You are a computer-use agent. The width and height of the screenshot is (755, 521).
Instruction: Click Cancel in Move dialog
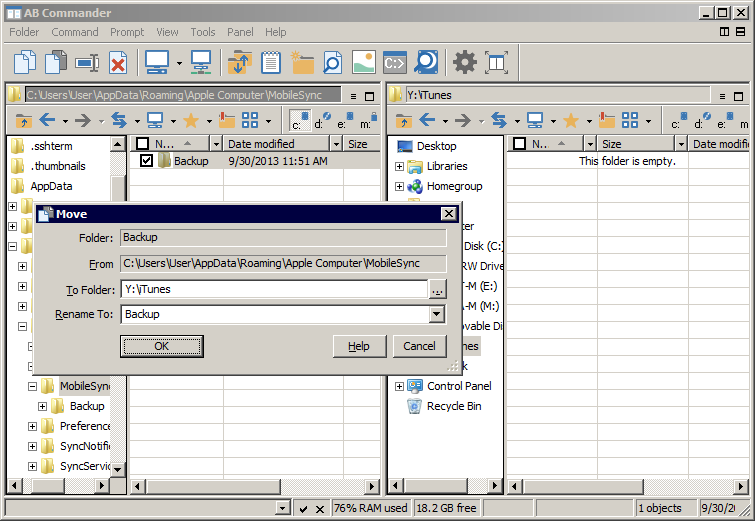click(419, 346)
